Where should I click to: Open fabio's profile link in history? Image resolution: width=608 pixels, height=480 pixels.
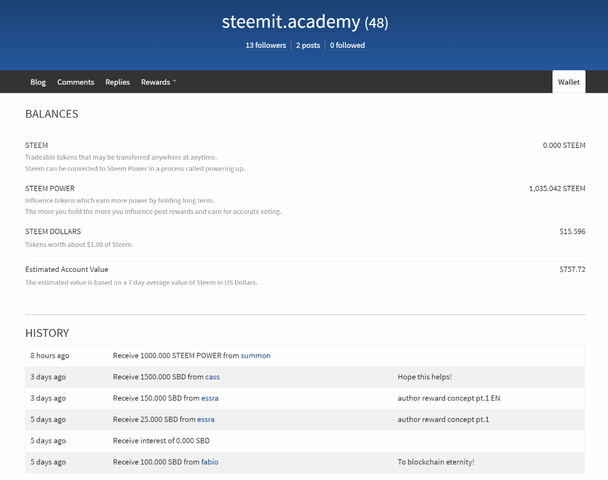pyautogui.click(x=210, y=462)
